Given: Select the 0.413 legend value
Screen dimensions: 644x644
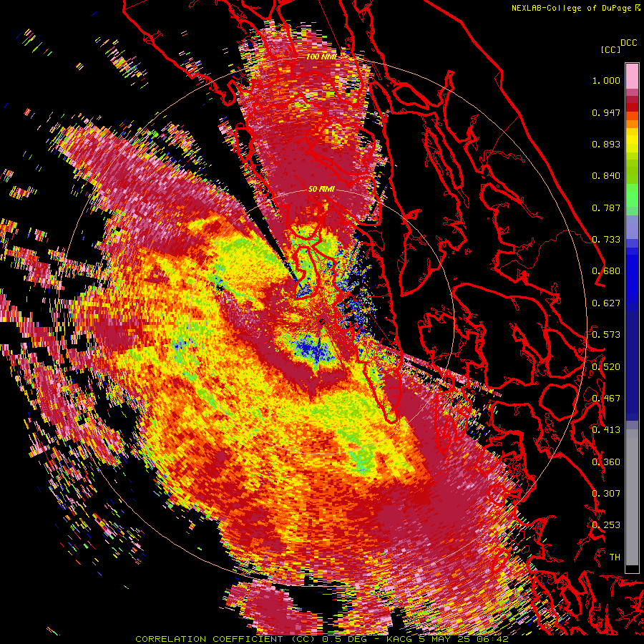Looking at the screenshot, I should coord(606,430).
